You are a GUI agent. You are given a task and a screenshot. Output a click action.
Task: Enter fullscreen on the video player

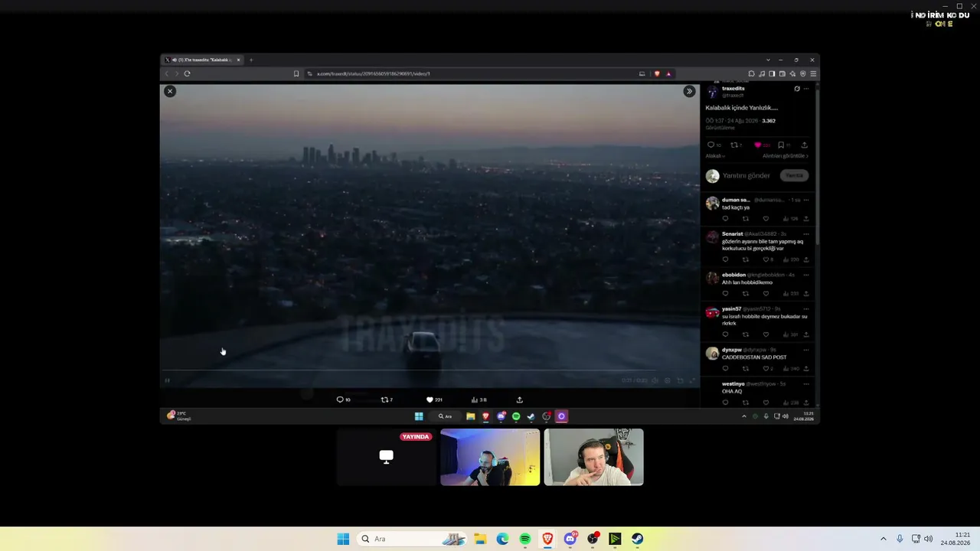[x=692, y=380]
